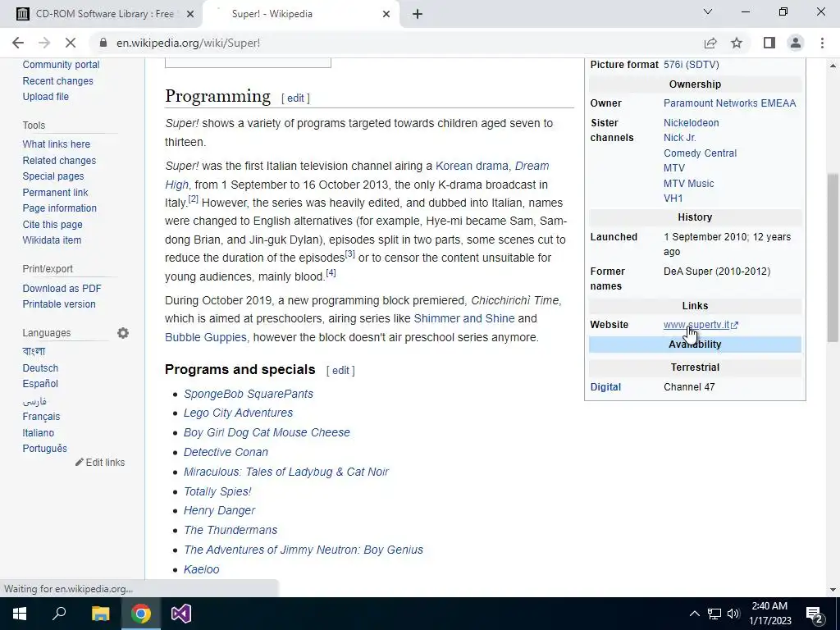Edit the Programming section

295,98
